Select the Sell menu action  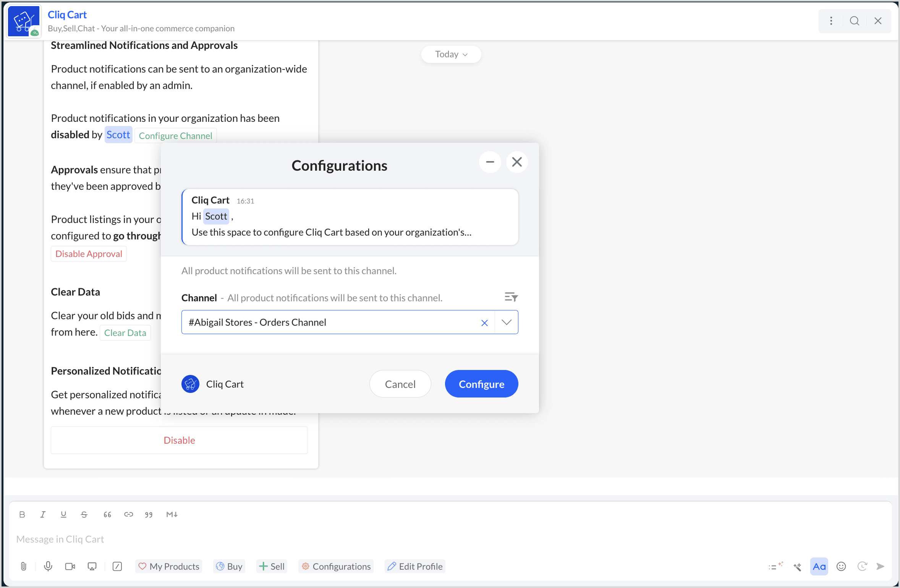point(272,566)
